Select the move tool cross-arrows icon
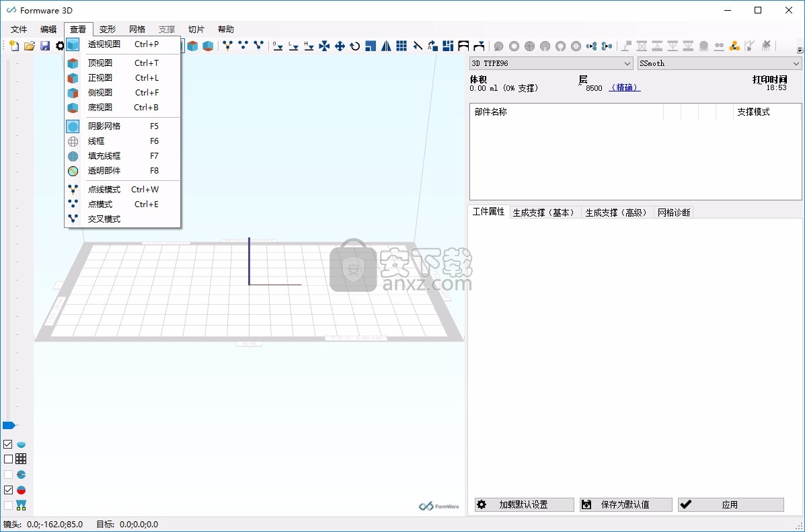 tap(340, 46)
